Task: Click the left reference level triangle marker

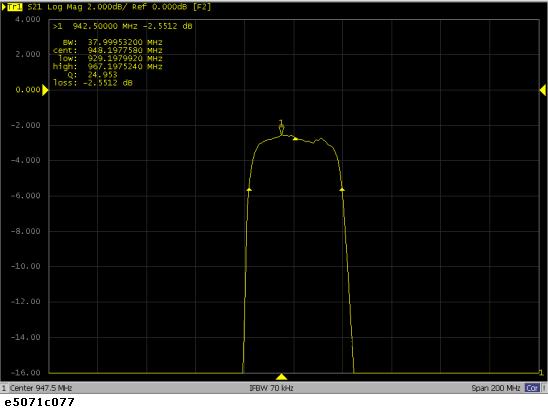Action: coord(45,90)
